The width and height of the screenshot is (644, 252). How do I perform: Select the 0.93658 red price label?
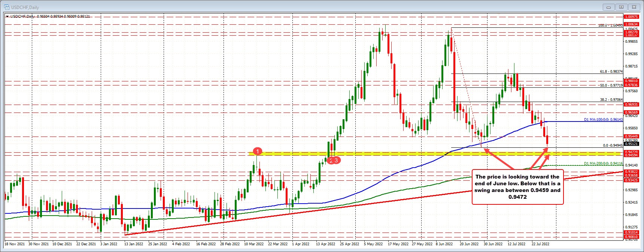(631, 175)
